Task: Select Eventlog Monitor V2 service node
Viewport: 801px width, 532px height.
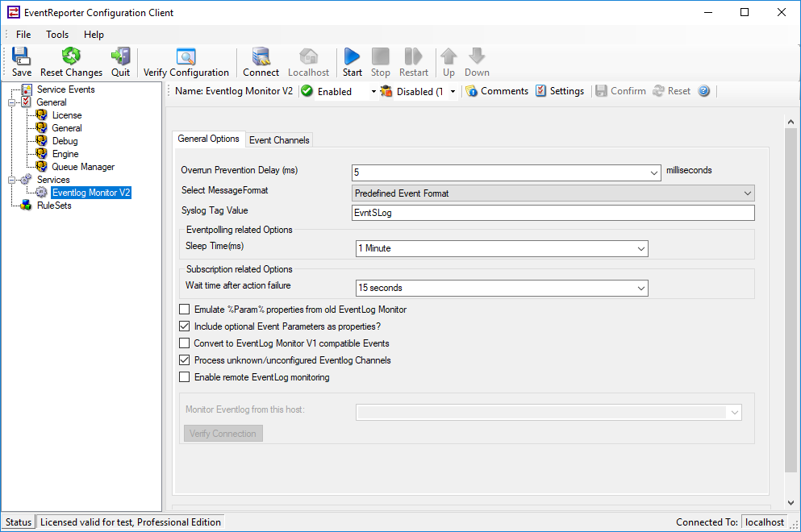Action: point(91,193)
